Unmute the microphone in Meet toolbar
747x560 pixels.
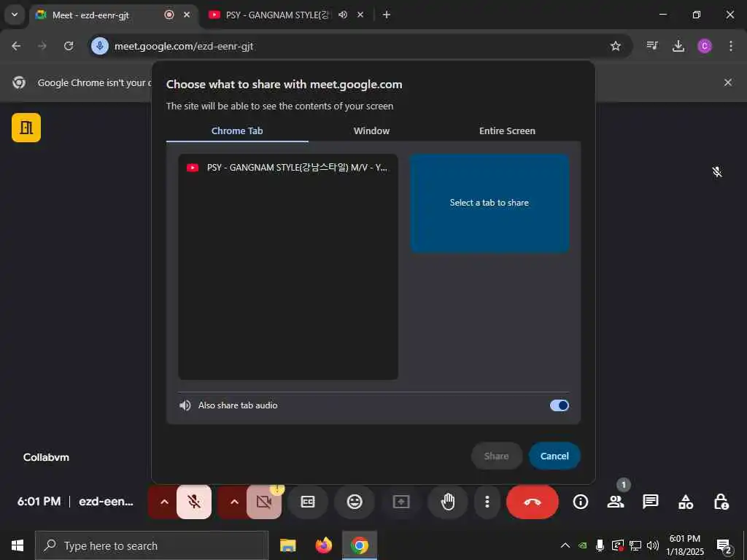(194, 502)
